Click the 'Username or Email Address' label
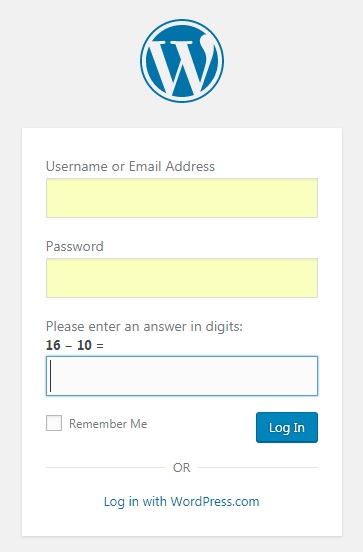 [130, 166]
